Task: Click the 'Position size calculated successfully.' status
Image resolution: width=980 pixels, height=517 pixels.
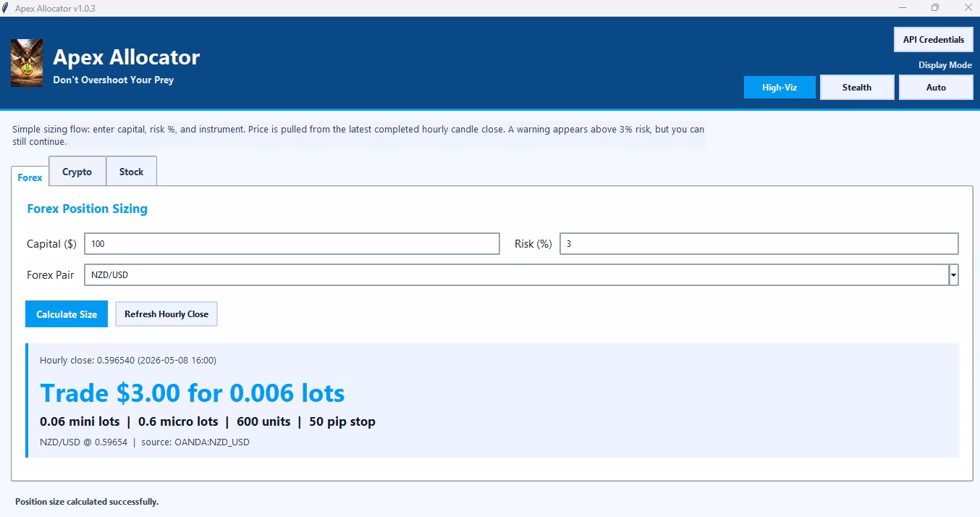Action: [x=87, y=502]
